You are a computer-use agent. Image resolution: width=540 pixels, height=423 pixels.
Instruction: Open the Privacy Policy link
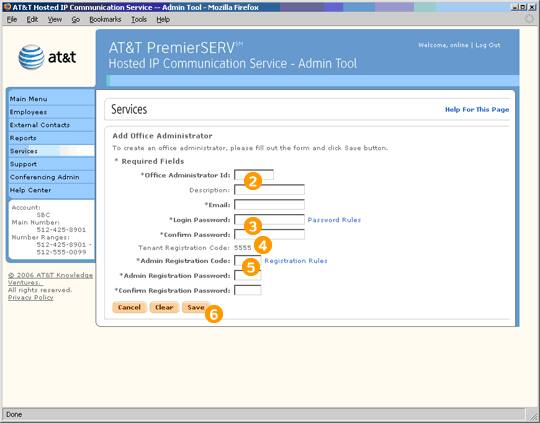[31, 298]
